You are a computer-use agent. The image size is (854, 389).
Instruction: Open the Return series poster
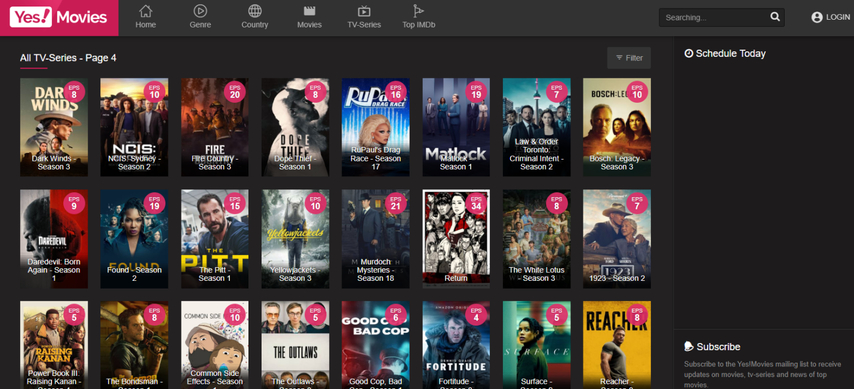(456, 239)
